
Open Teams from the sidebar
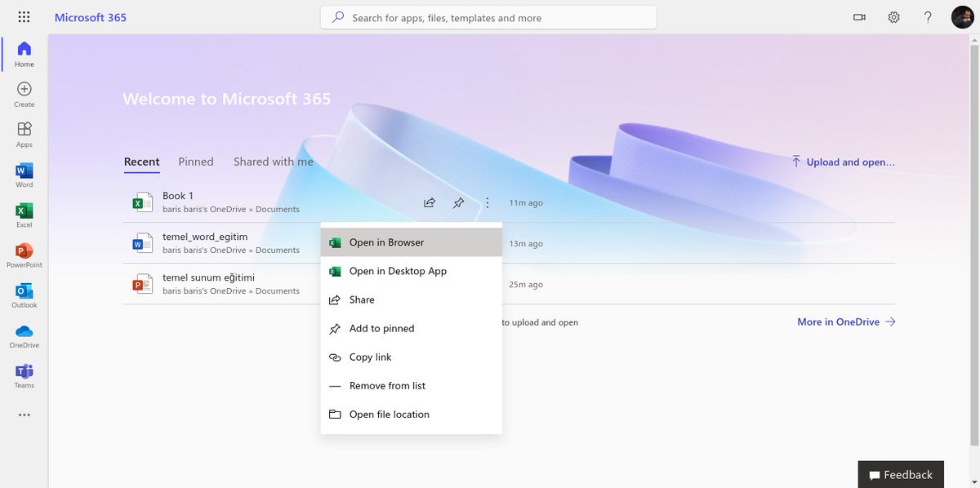click(x=24, y=375)
